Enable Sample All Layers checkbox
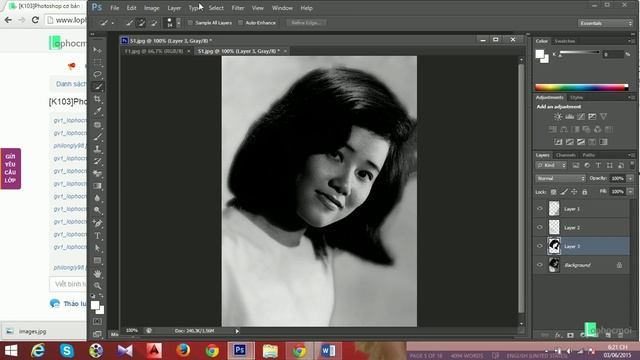 point(190,23)
